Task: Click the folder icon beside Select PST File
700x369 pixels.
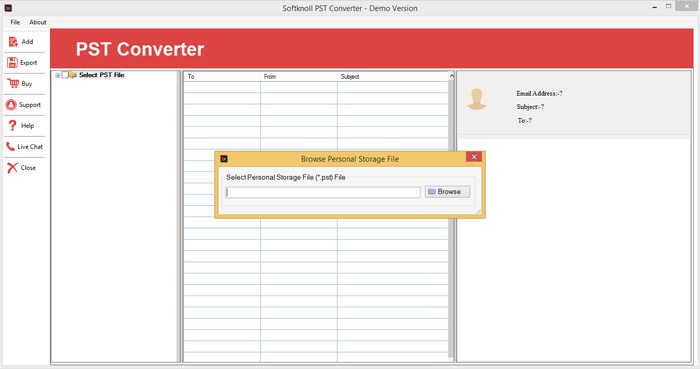Action: pyautogui.click(x=73, y=75)
